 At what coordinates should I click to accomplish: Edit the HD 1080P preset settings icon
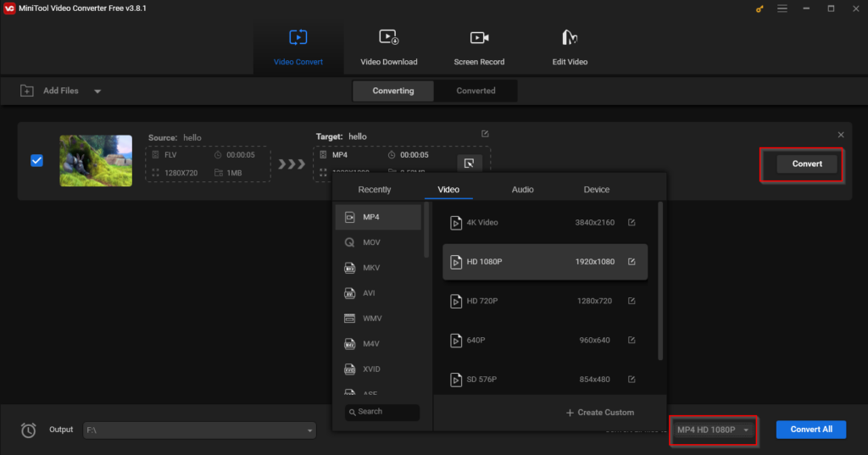pyautogui.click(x=632, y=262)
